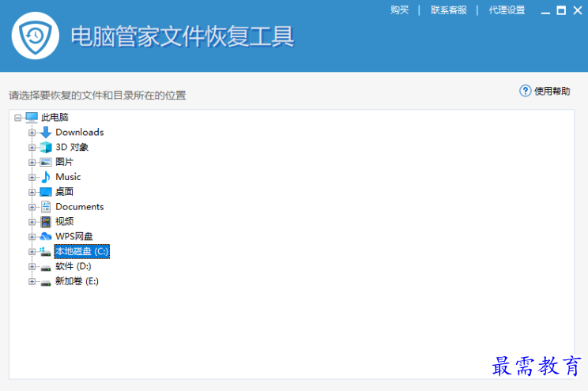
Task: Click the WPS网盘 cloud icon
Action: 46,236
